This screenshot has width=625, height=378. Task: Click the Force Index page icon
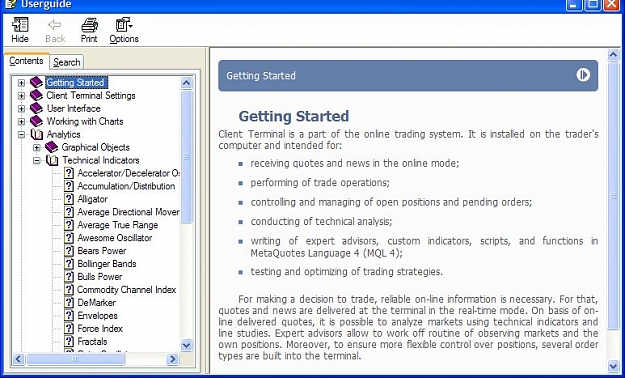pyautogui.click(x=69, y=329)
